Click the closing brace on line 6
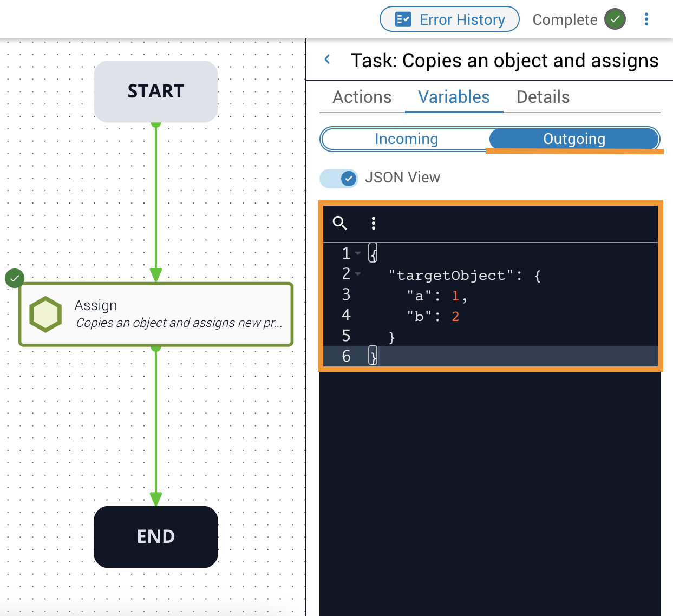673x616 pixels. tap(373, 356)
